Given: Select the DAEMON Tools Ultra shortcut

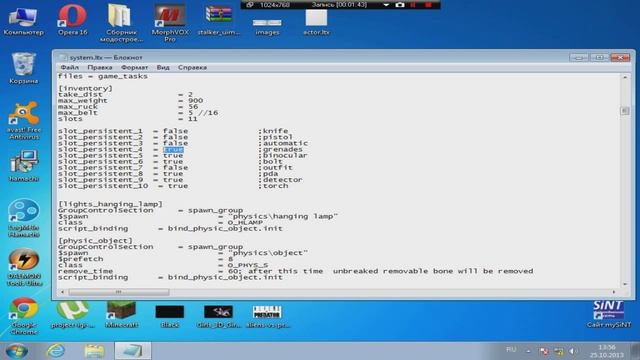Looking at the screenshot, I should click(23, 267).
